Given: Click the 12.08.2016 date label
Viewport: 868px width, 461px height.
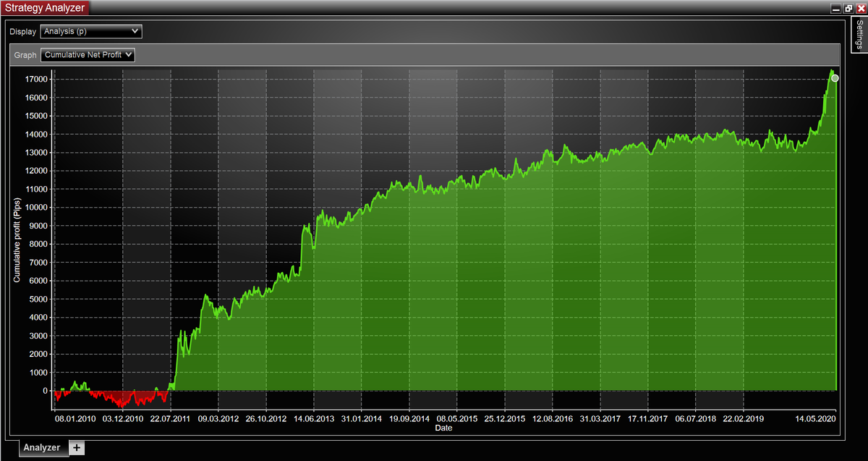Looking at the screenshot, I should tap(553, 418).
